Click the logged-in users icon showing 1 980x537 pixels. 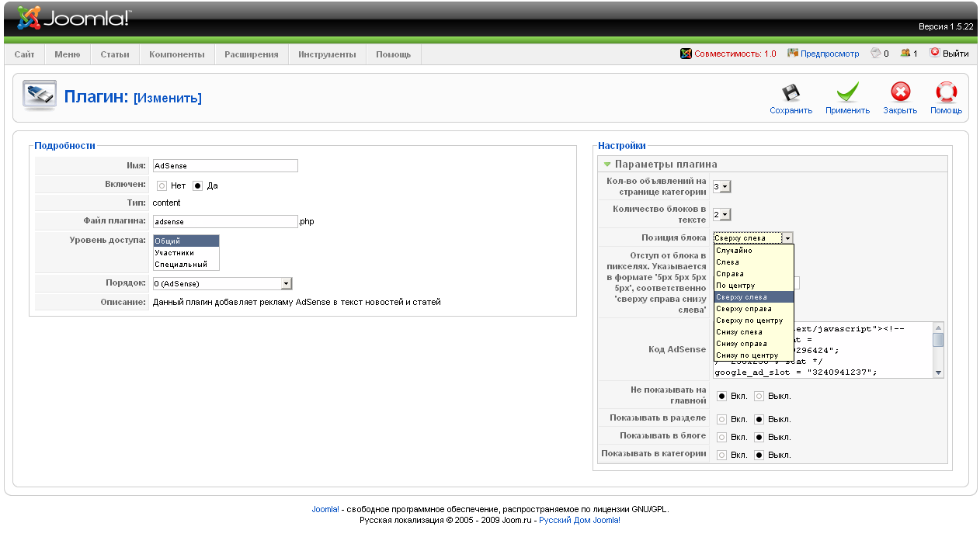(x=905, y=54)
